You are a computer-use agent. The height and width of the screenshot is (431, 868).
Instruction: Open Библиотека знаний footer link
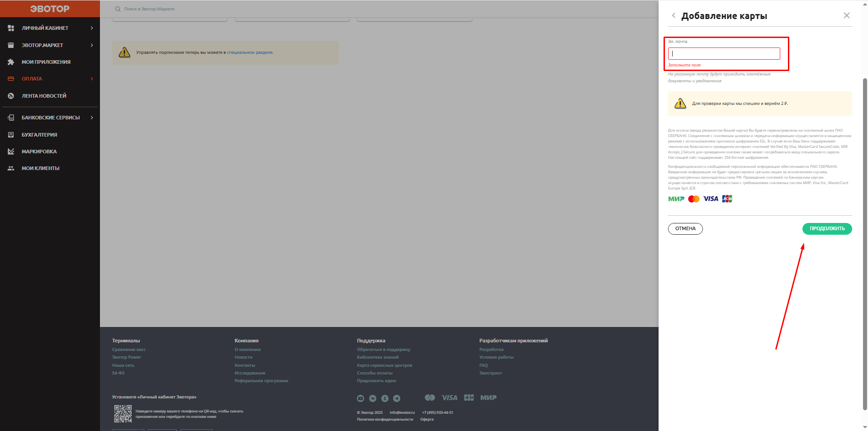pos(378,357)
